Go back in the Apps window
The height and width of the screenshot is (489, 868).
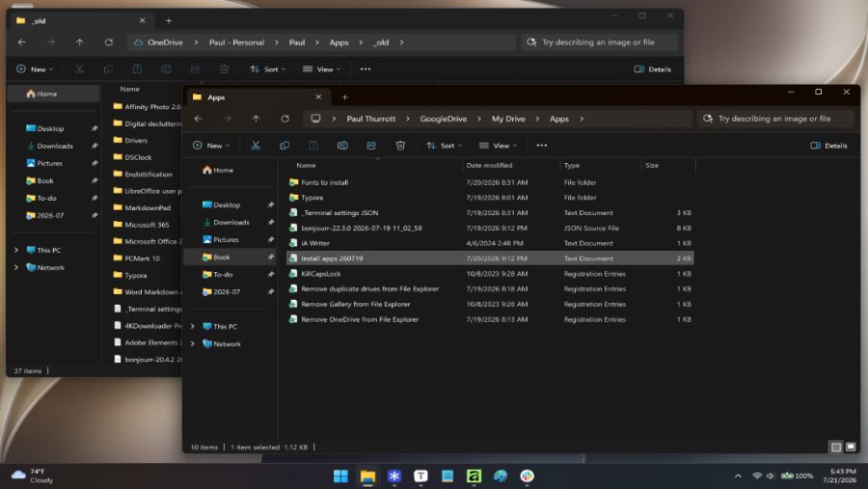pos(198,119)
